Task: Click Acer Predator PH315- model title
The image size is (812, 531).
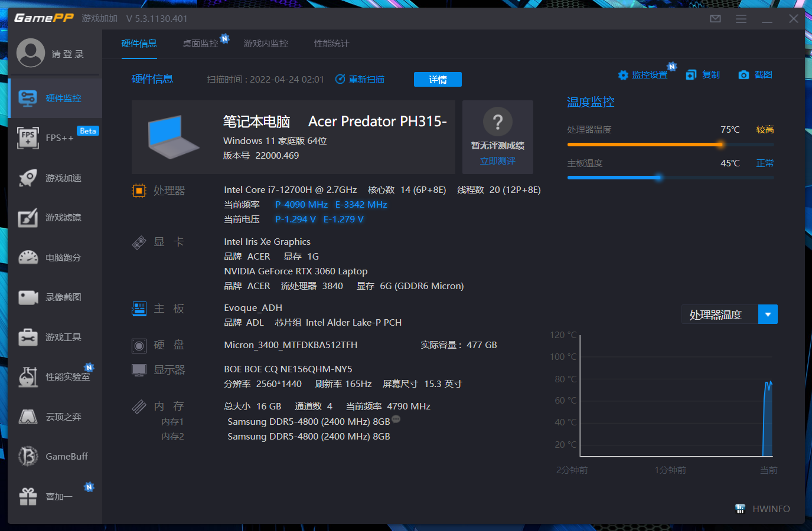Action: (377, 122)
